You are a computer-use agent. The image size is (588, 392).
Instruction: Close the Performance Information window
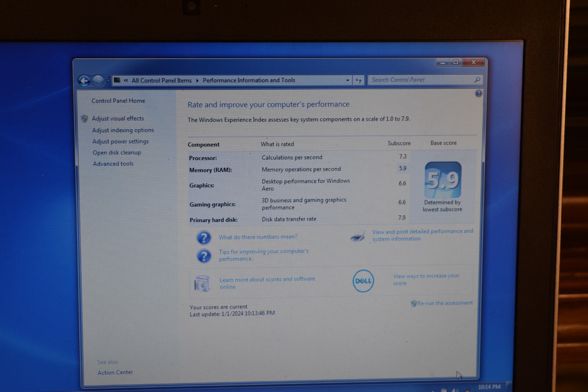tap(473, 62)
